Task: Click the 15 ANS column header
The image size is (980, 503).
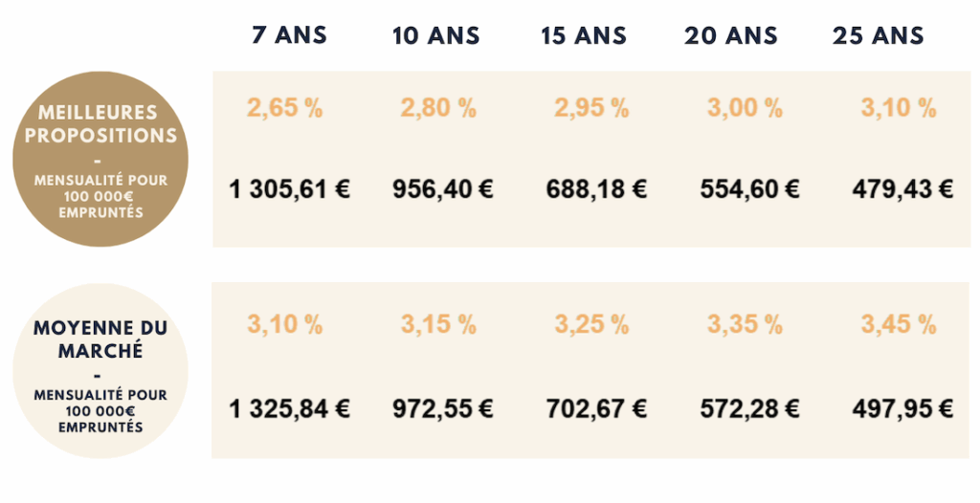Action: (x=583, y=36)
